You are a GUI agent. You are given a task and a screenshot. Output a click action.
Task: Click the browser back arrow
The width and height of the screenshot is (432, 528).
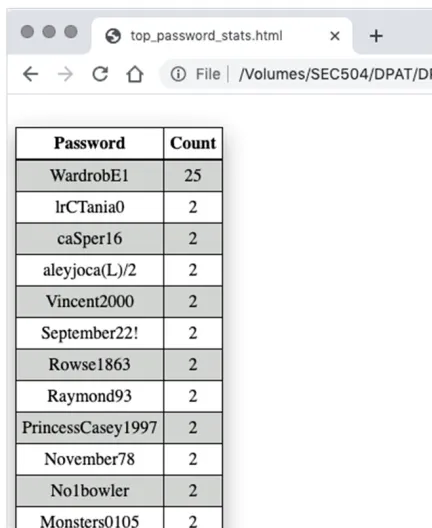pos(31,74)
